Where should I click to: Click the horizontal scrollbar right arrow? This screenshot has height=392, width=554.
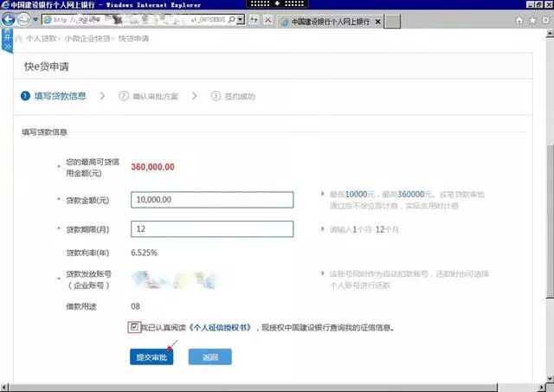[x=542, y=388]
